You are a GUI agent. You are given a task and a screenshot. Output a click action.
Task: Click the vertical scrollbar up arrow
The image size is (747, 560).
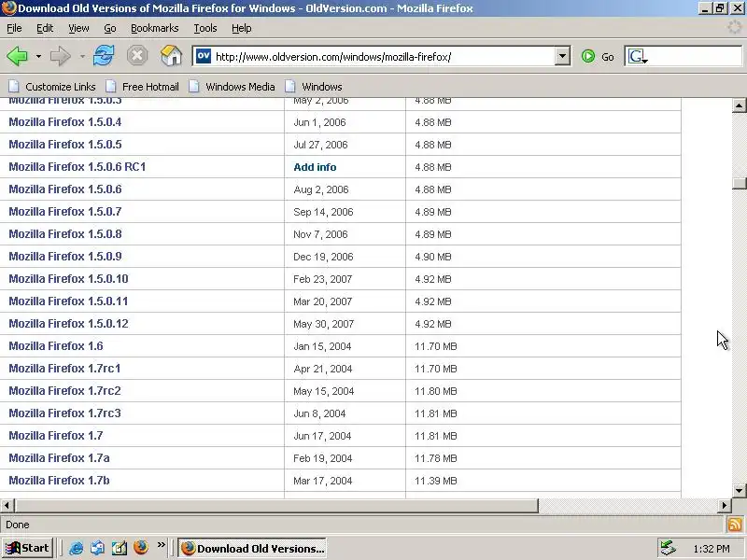[x=739, y=105]
